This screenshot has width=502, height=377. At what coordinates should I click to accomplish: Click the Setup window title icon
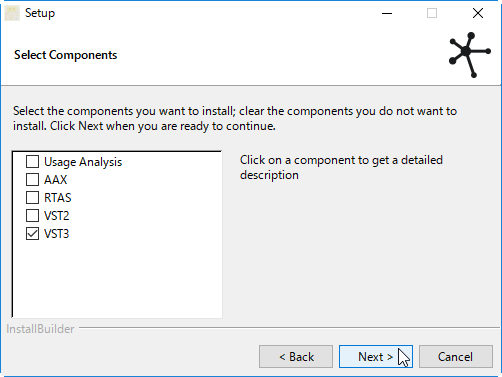click(12, 13)
